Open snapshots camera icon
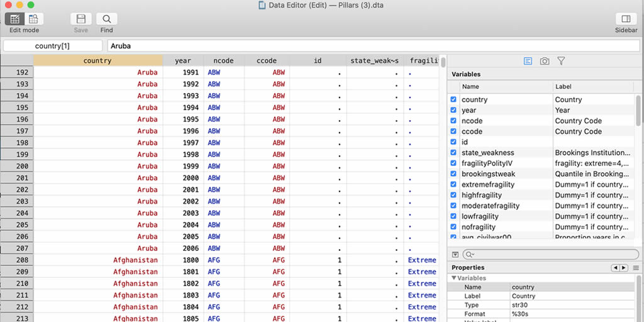This screenshot has height=322, width=644. pyautogui.click(x=545, y=61)
